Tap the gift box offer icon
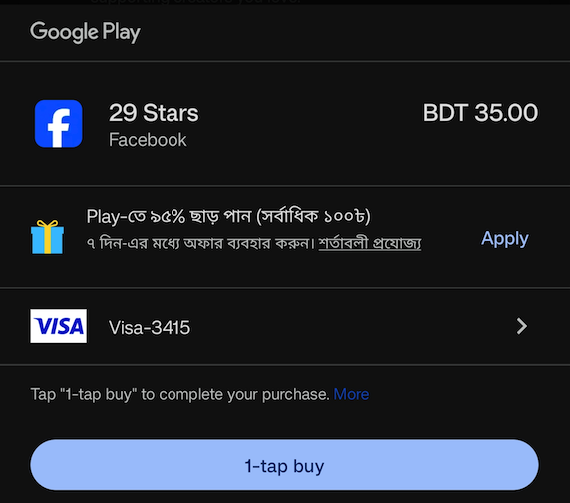The width and height of the screenshot is (570, 503). [x=47, y=237]
